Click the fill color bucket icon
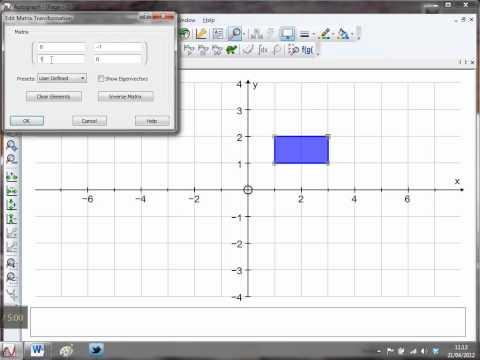The width and height of the screenshot is (480, 360). (343, 33)
